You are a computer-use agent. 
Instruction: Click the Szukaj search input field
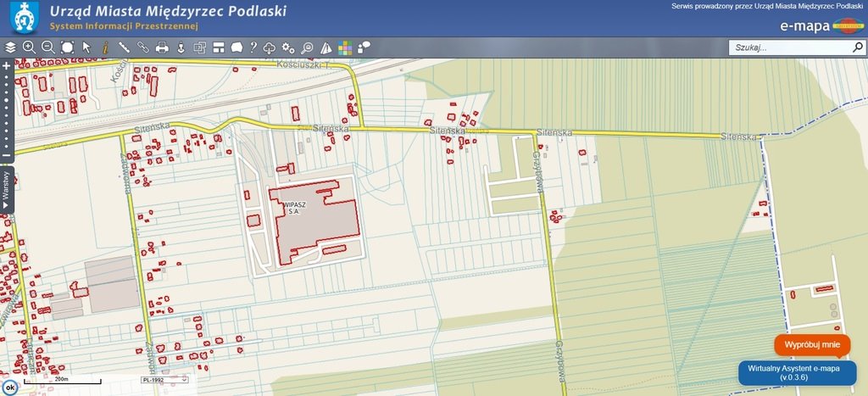pos(788,48)
